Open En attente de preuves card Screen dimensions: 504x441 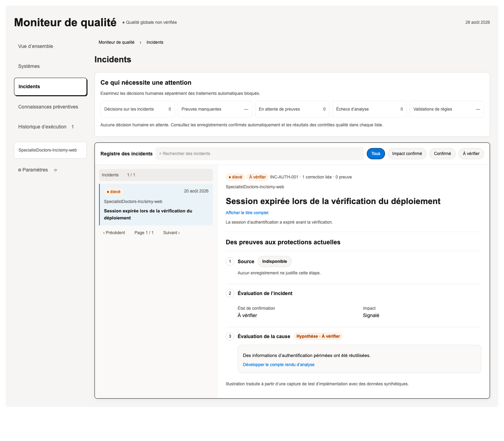pos(292,109)
